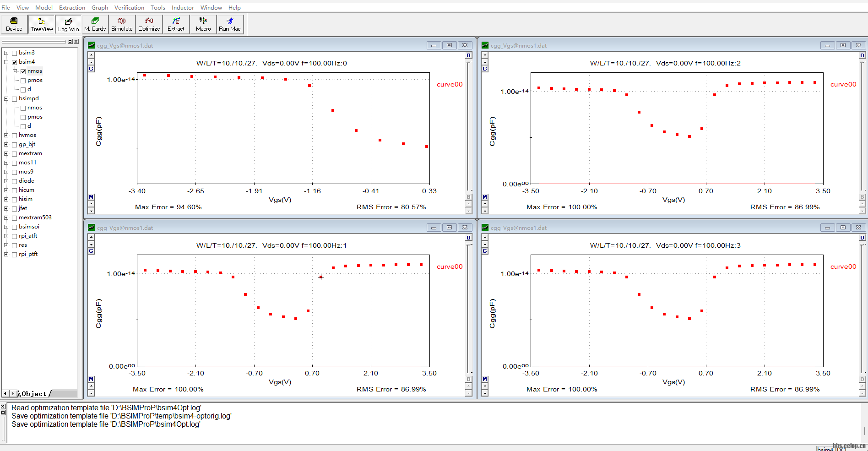Image resolution: width=868 pixels, height=451 pixels.
Task: Click the Hz:0 graph right-side vertical slider
Action: (x=468, y=126)
